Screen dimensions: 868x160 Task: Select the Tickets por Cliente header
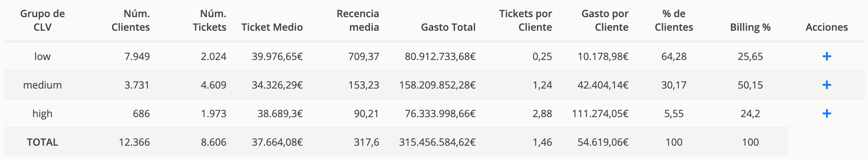click(525, 20)
